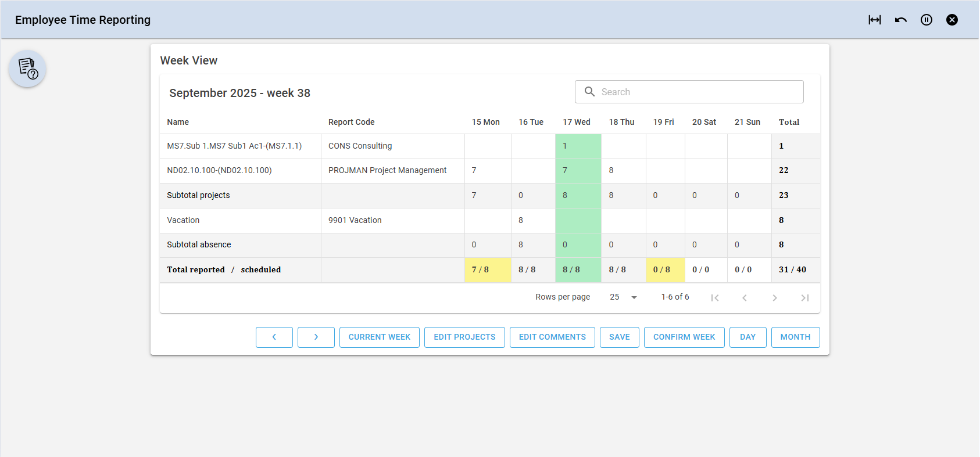Viewport: 980px width, 457px height.
Task: Open the help document icon
Action: click(x=27, y=69)
